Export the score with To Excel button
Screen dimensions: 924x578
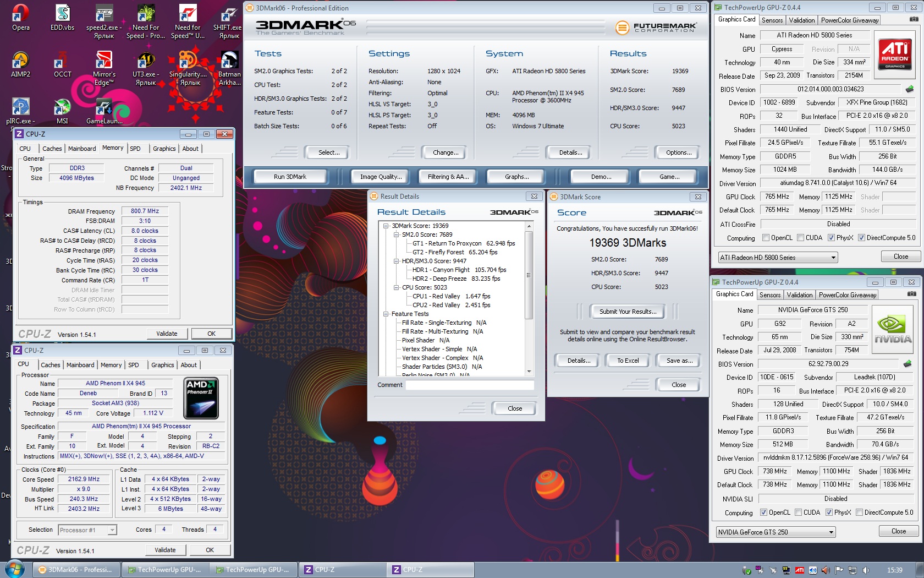click(628, 361)
